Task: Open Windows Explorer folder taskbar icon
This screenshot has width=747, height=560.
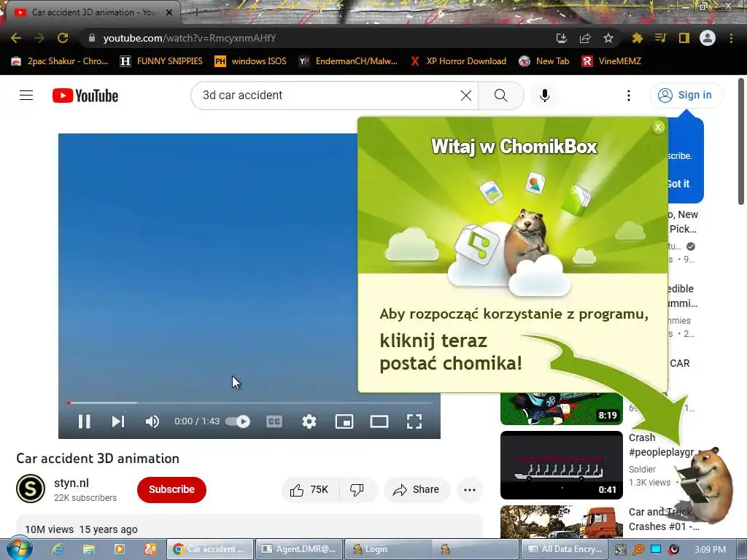Action: pos(88,549)
